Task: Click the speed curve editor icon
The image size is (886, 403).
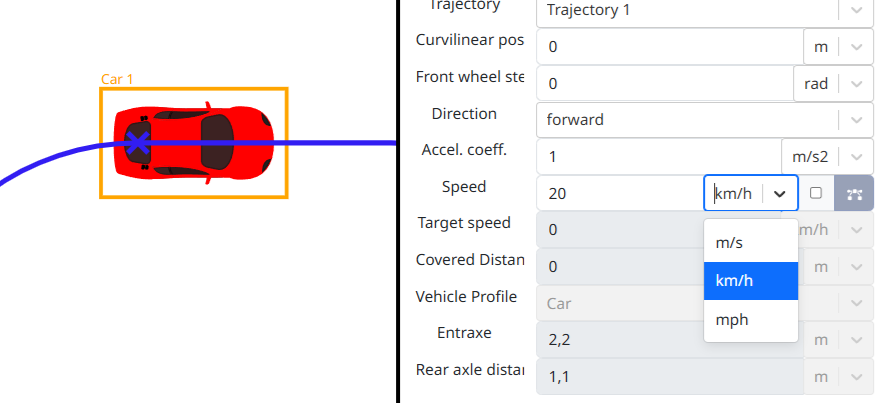Action: click(854, 193)
